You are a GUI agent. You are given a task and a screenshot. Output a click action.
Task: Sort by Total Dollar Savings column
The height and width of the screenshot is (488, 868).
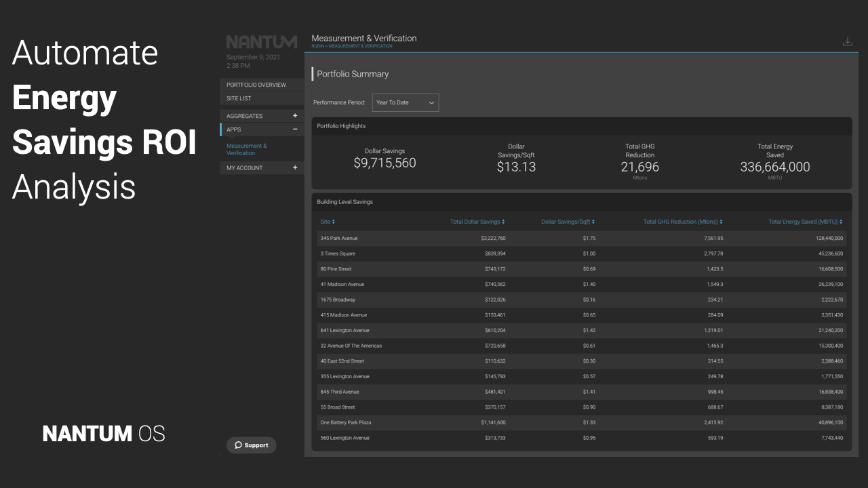click(x=477, y=222)
